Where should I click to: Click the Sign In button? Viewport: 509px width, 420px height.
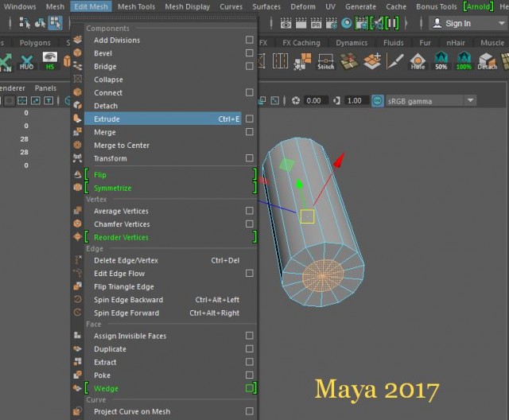[458, 23]
